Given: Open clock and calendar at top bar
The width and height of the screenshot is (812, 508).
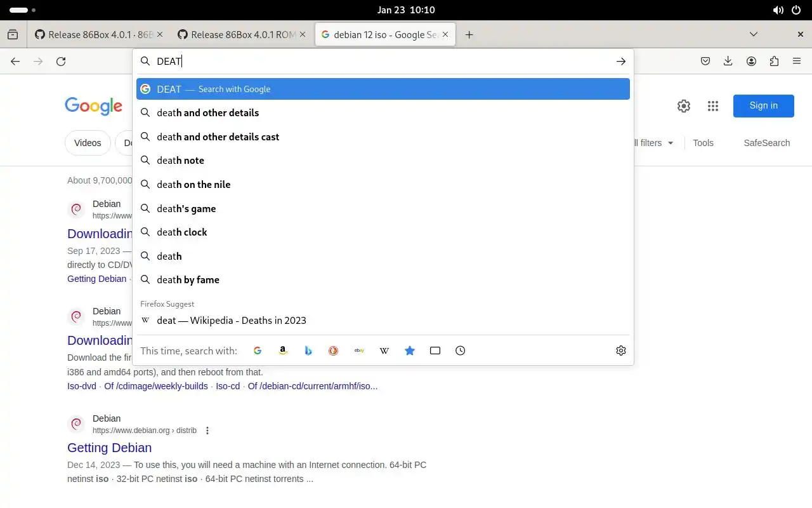Looking at the screenshot, I should (x=406, y=10).
